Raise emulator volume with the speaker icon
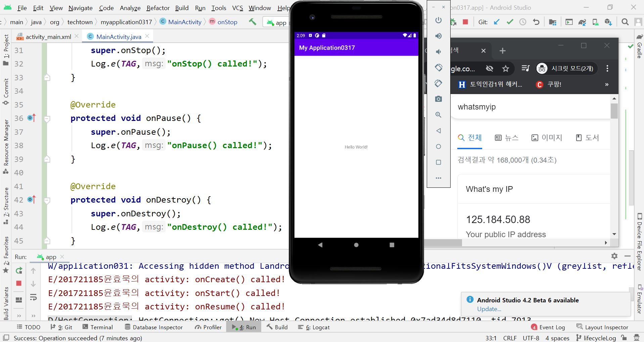The height and width of the screenshot is (342, 644). pyautogui.click(x=438, y=36)
